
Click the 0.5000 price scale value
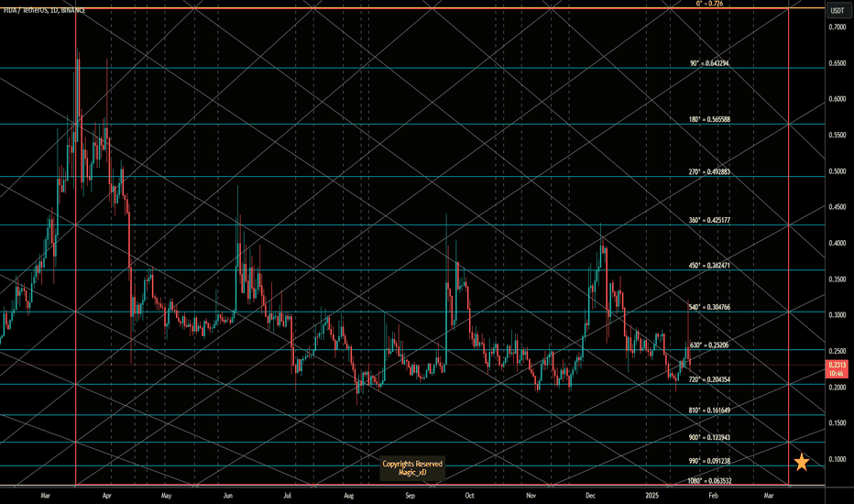[838, 171]
